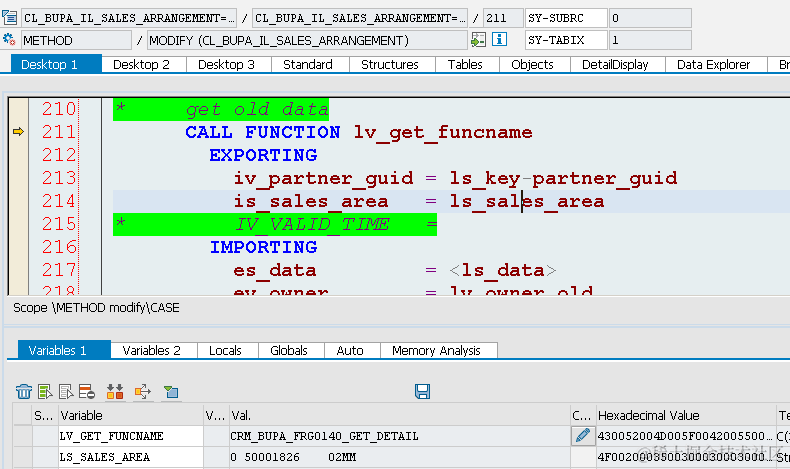
Task: Click the hexadecimal value starting 430052004D
Action: [x=686, y=436]
